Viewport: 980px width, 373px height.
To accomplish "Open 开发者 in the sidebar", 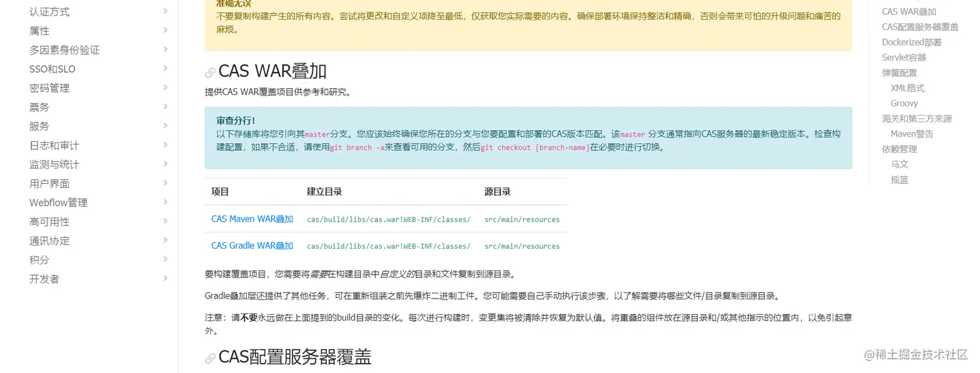I will [x=44, y=279].
